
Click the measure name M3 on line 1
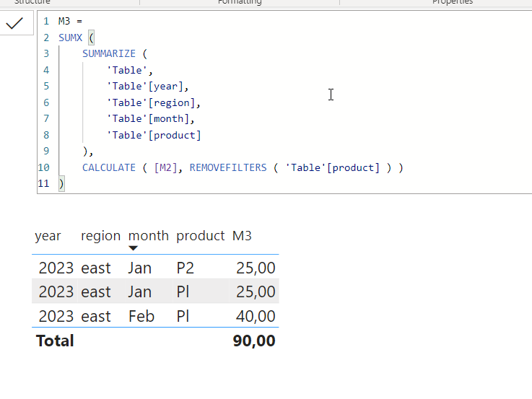(64, 21)
